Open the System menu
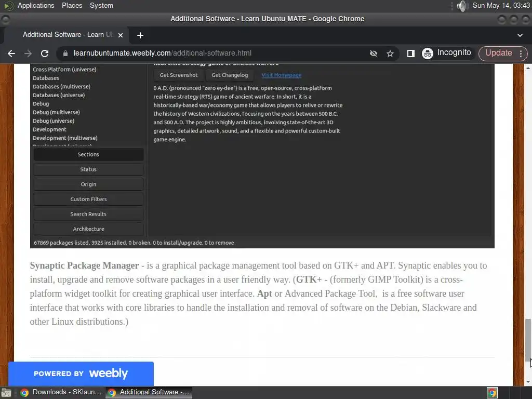This screenshot has width=532, height=399. tap(101, 5)
